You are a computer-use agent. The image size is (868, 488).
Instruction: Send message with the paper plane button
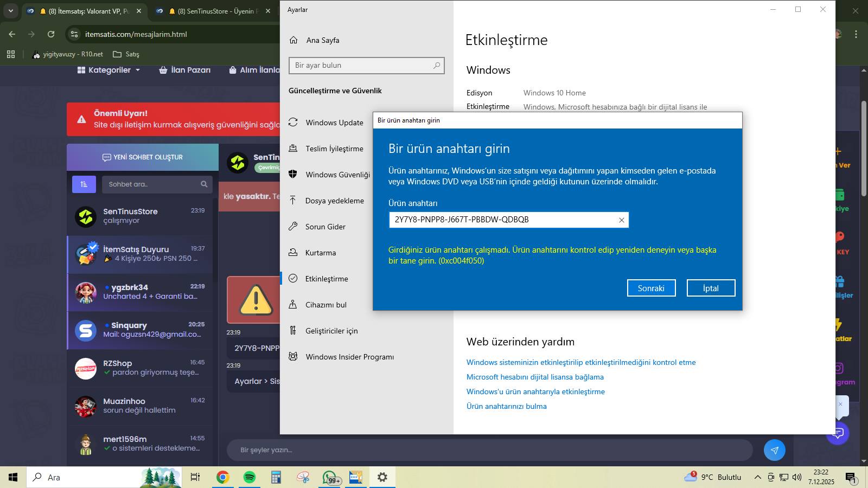(775, 450)
